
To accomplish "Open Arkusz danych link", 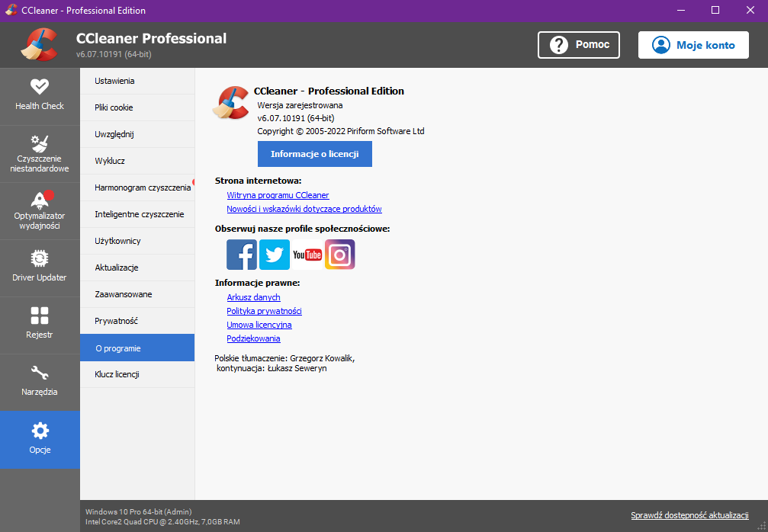I will (x=253, y=297).
